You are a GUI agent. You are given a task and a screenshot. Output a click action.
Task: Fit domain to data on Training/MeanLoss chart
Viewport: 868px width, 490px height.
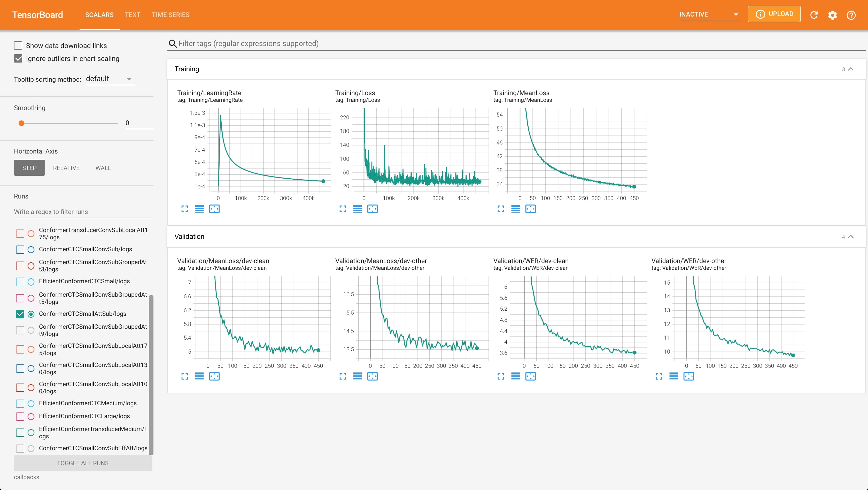[x=530, y=209]
